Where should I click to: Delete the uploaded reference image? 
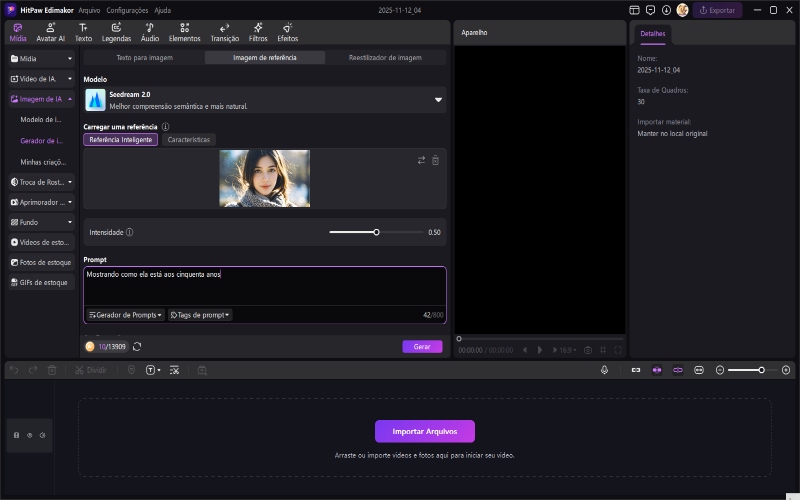pos(435,160)
